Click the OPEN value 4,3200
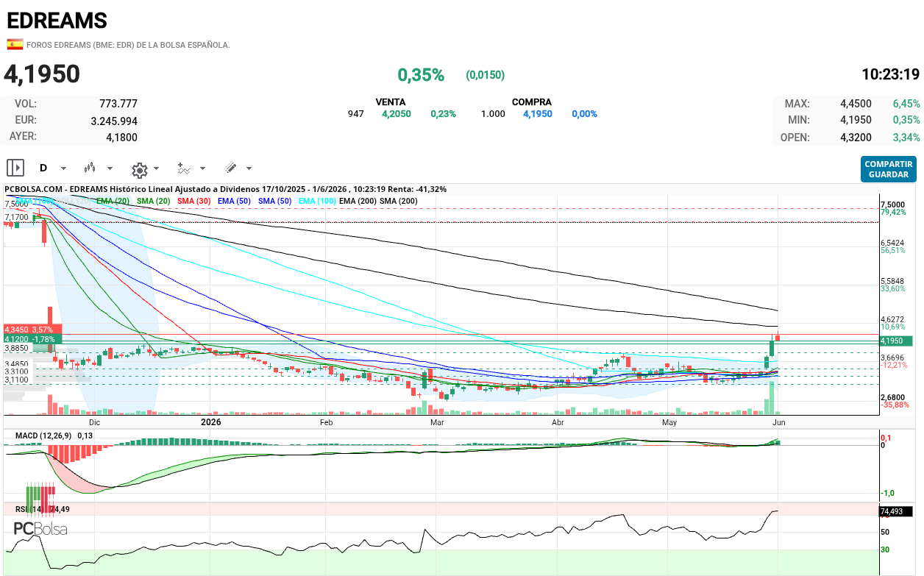 pos(856,138)
